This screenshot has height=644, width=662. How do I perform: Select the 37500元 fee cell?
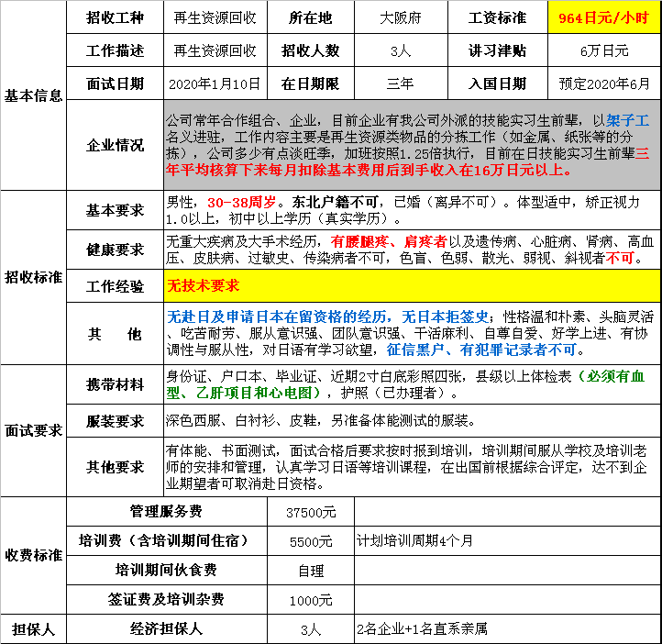point(311,512)
